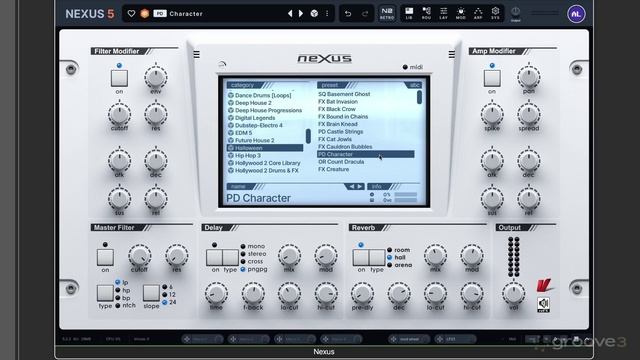Open the ROU routing tab
The height and width of the screenshot is (360, 640).
click(x=426, y=13)
